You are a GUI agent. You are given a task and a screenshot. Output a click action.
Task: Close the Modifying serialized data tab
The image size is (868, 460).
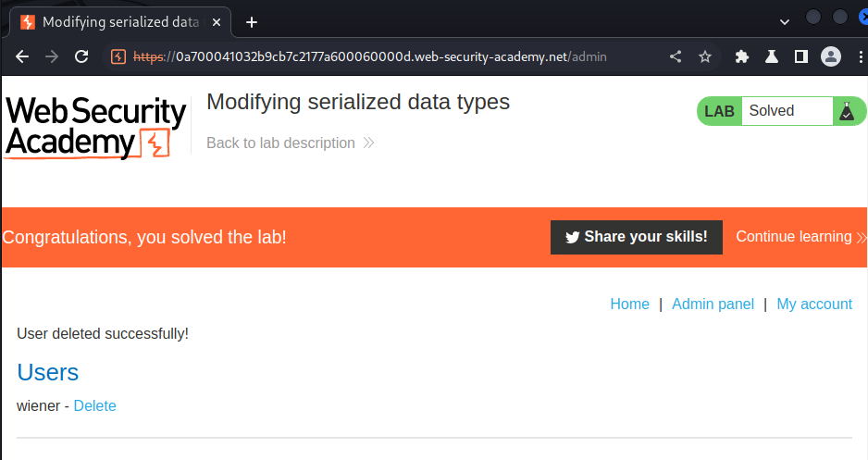pos(217,21)
